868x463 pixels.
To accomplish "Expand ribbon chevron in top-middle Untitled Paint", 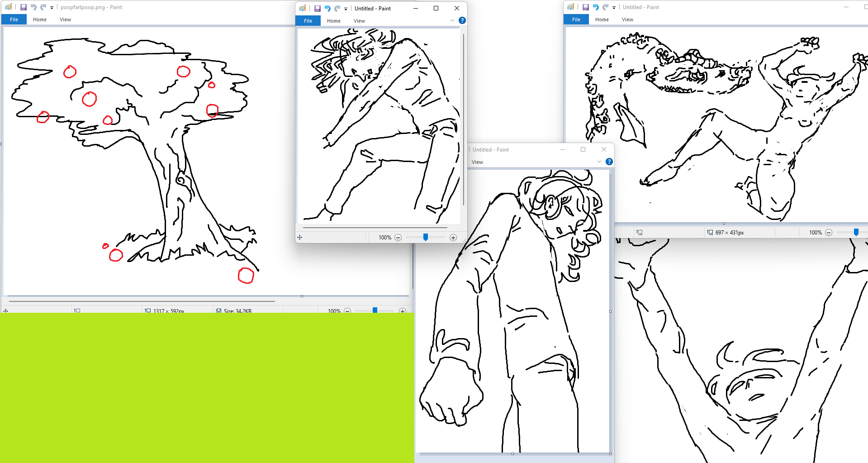I will [x=452, y=20].
